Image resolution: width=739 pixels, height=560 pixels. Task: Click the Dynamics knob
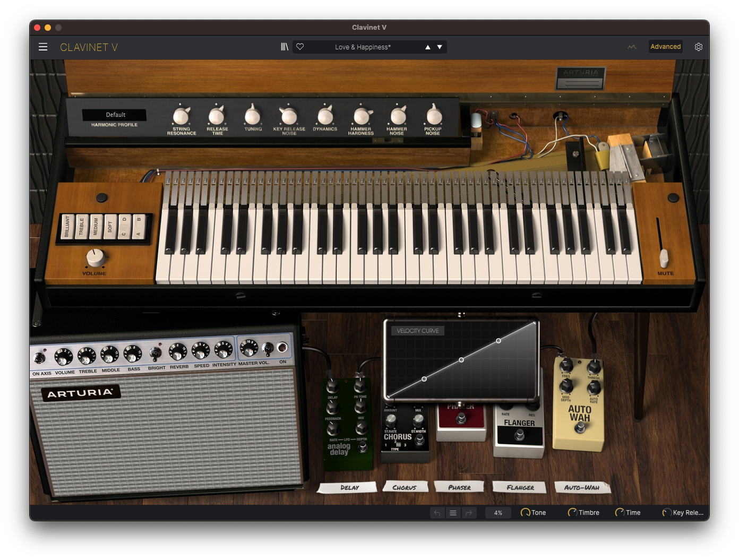[x=325, y=115]
